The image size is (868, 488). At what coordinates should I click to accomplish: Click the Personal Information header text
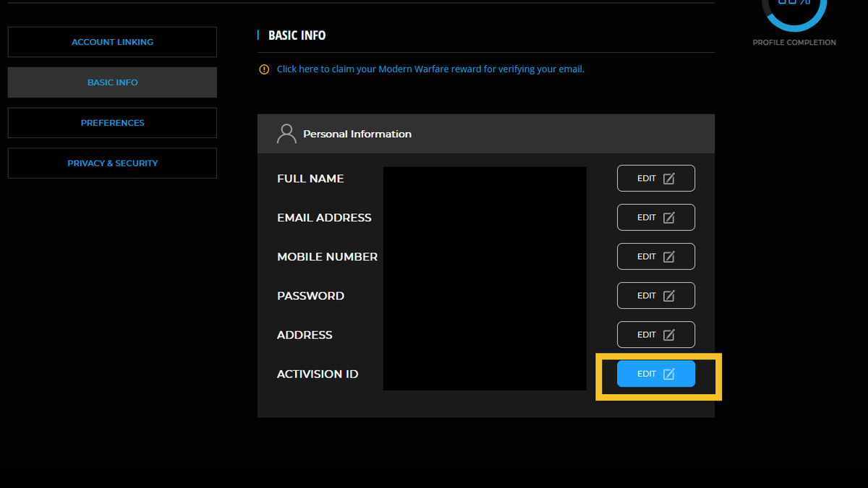coord(357,134)
